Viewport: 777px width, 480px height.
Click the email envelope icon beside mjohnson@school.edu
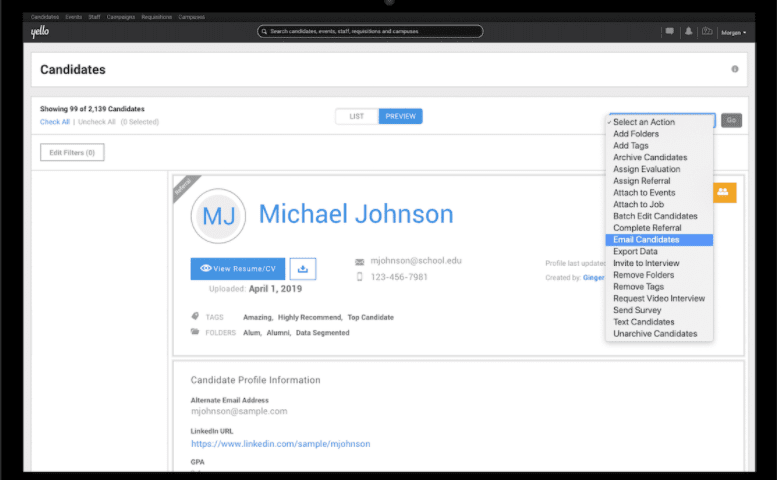(359, 261)
